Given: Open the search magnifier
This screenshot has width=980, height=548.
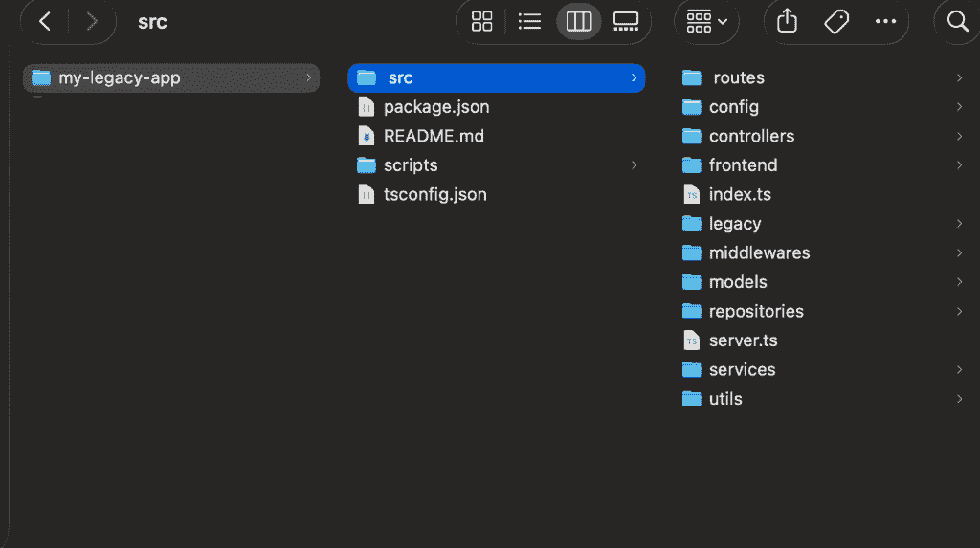Looking at the screenshot, I should (x=957, y=22).
